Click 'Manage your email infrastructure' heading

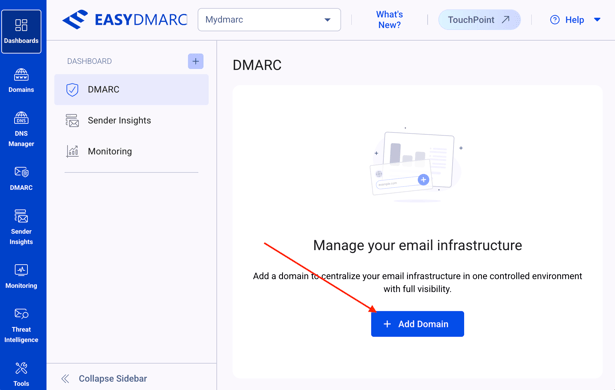[x=417, y=245]
